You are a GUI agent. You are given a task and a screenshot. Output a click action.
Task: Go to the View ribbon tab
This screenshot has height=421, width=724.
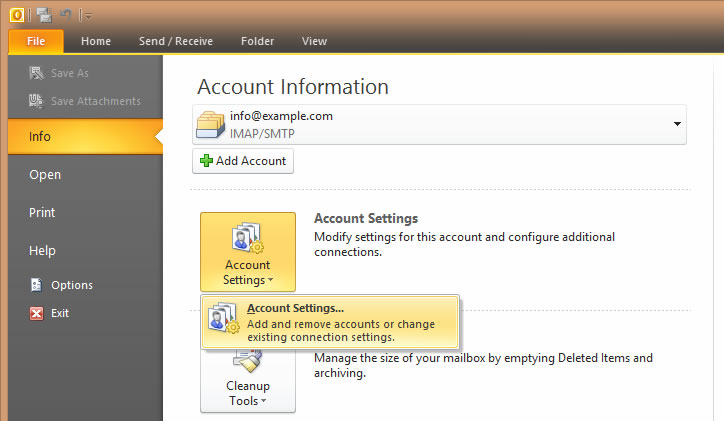[314, 41]
